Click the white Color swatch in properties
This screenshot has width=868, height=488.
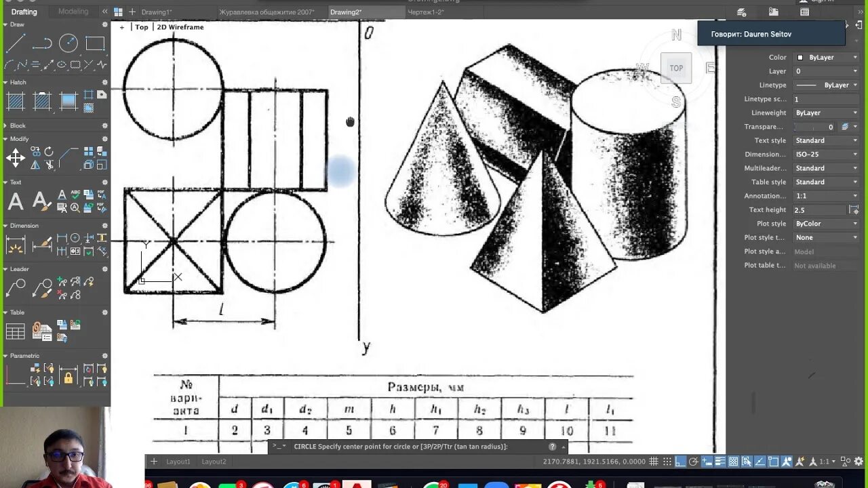pos(800,58)
